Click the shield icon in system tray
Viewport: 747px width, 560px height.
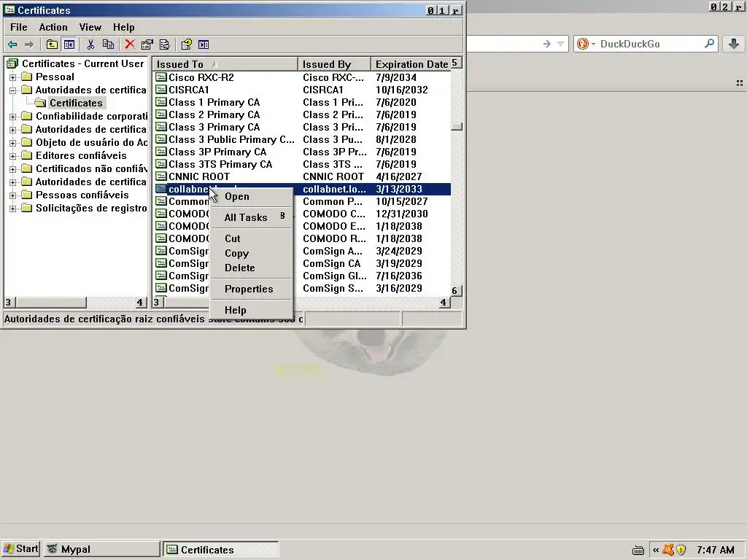point(681,550)
